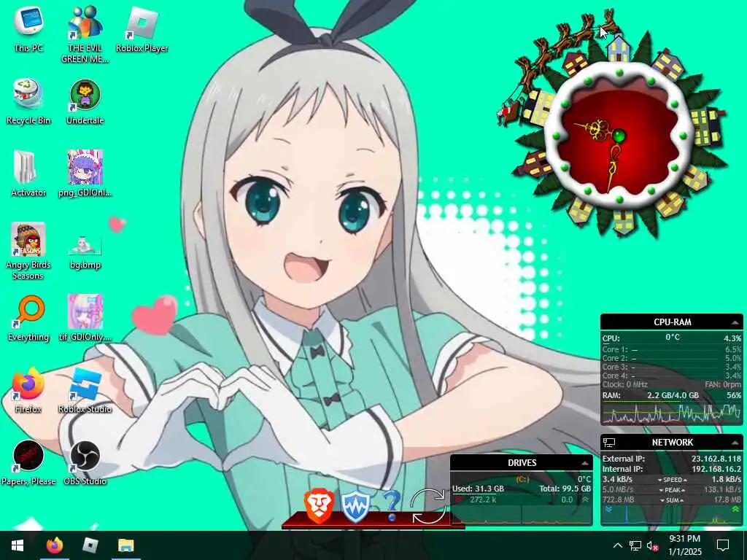Screen dimensions: 747x560
Task: Select the Papers, Please shortcut
Action: [x=28, y=463]
